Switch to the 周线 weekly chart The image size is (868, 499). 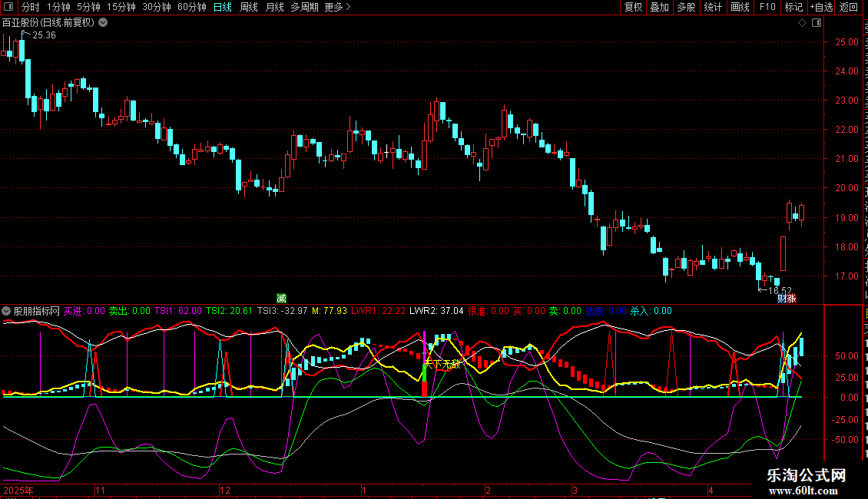249,7
